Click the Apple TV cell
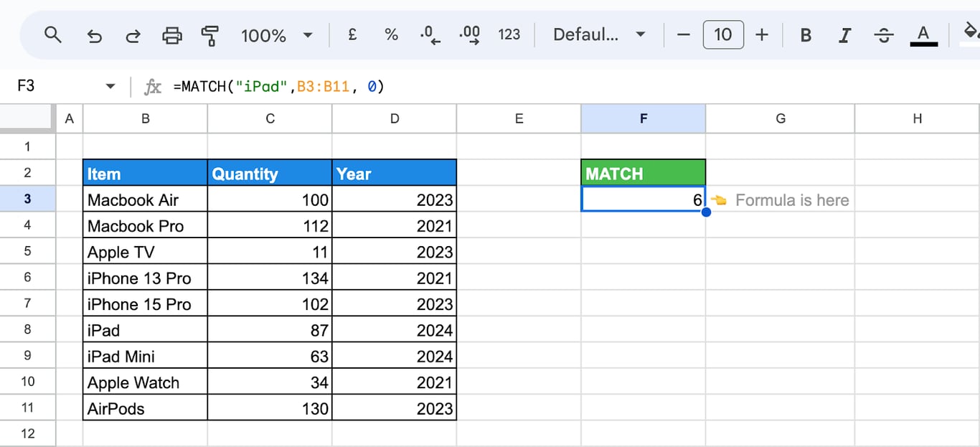Viewport: 980px width, 447px height. coord(145,252)
